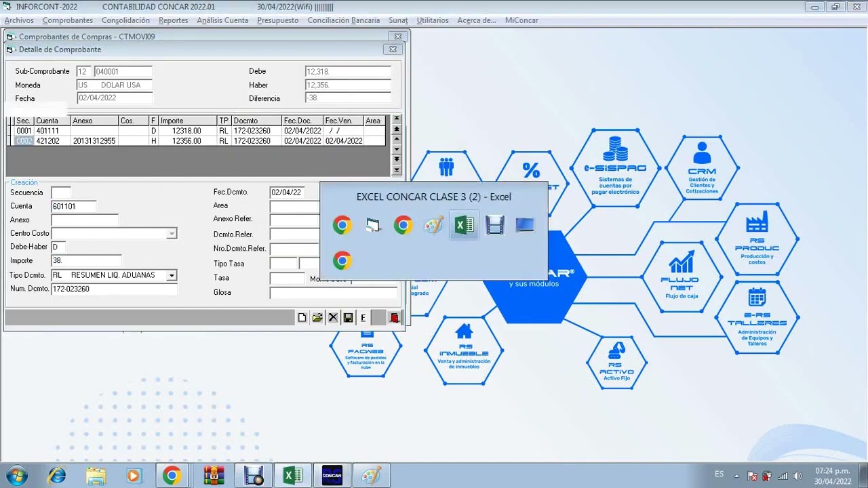The width and height of the screenshot is (868, 488).
Task: Click the bottom down arrow of the grid scrollbar
Action: click(x=397, y=170)
